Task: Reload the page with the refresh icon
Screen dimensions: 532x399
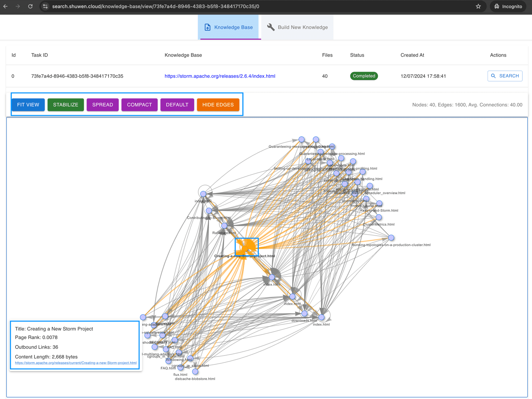Action: point(30,6)
